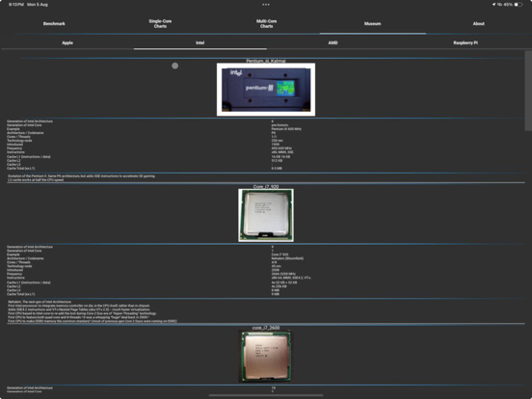
Task: Tap the Wi-Fi icon in status bar
Action: click(499, 5)
